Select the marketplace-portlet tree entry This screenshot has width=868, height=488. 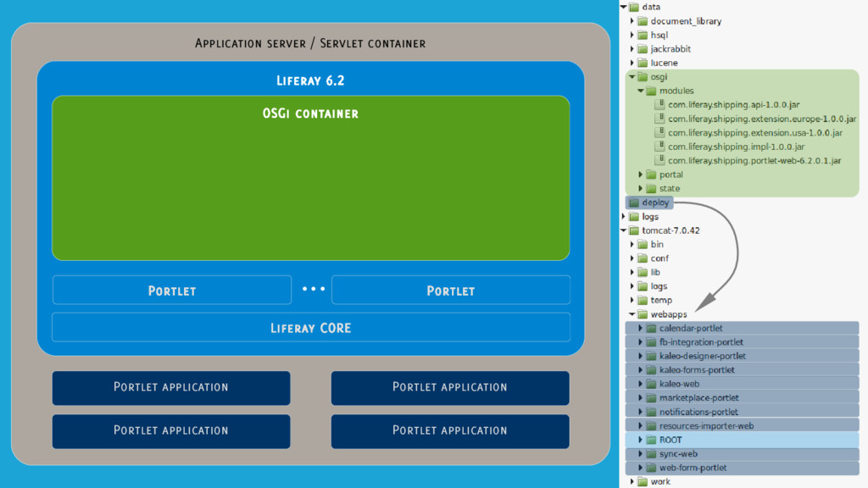click(698, 397)
